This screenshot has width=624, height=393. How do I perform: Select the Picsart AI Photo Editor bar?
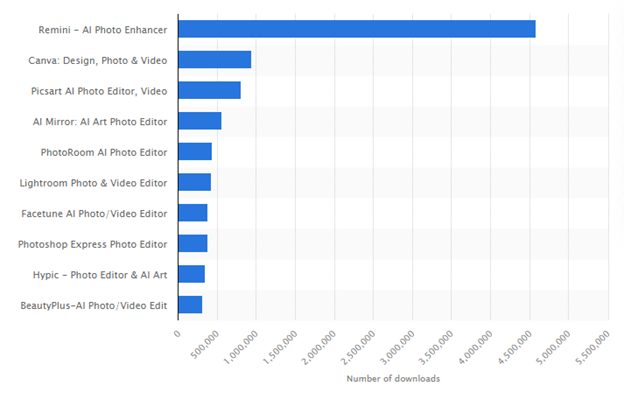[210, 90]
